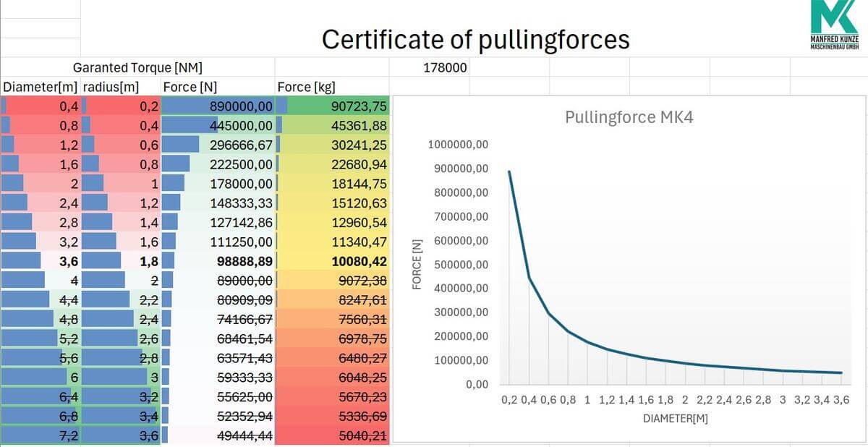Click the FORCE [N] vertical axis title
868x447 pixels.
(417, 263)
